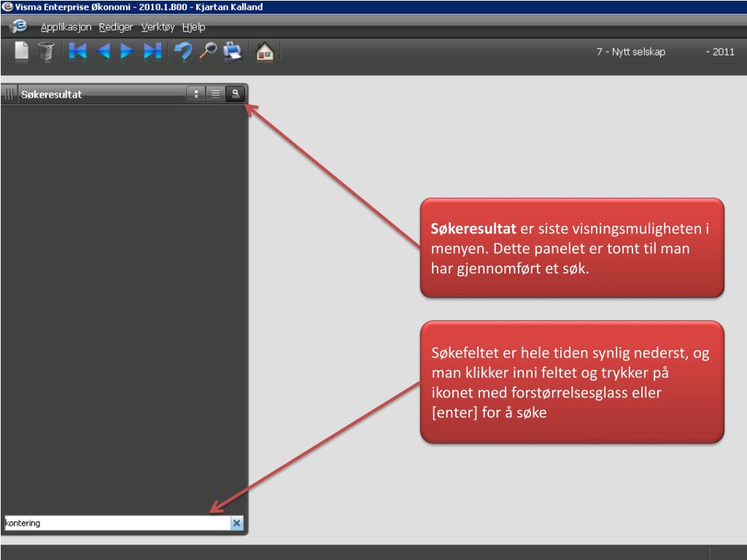Click the Home house icon
Image resolution: width=747 pixels, height=560 pixels.
pos(265,52)
